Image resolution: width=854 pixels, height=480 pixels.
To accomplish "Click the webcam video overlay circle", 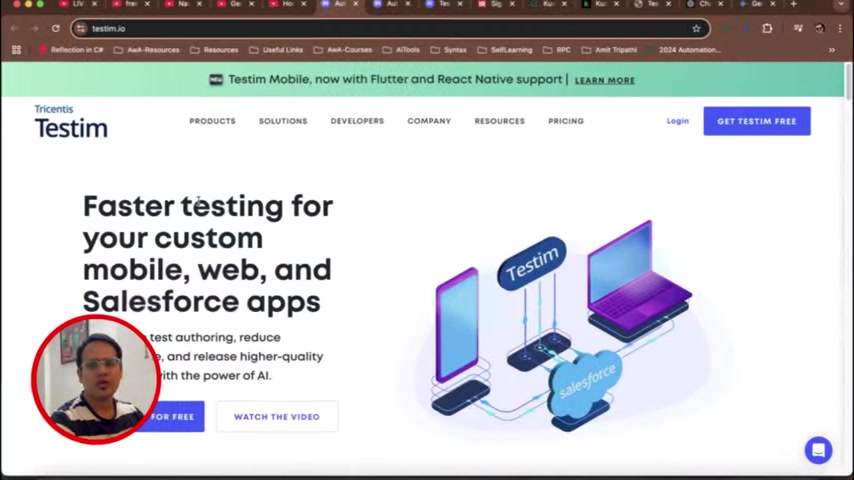I will (x=96, y=379).
